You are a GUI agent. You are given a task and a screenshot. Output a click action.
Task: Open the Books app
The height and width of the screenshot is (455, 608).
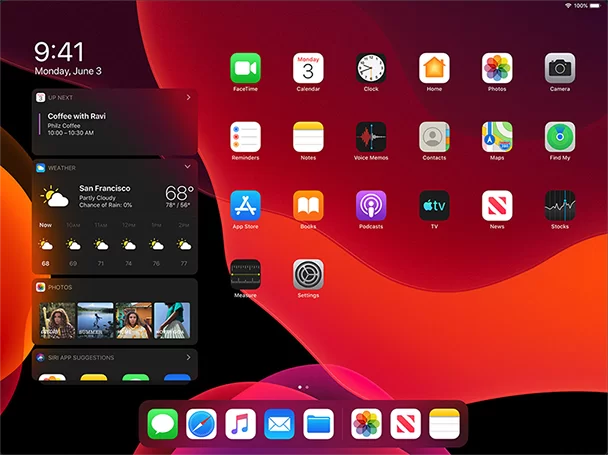308,206
